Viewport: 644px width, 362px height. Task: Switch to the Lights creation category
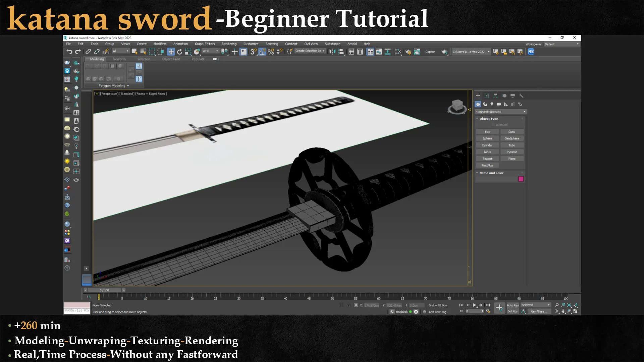pyautogui.click(x=492, y=104)
